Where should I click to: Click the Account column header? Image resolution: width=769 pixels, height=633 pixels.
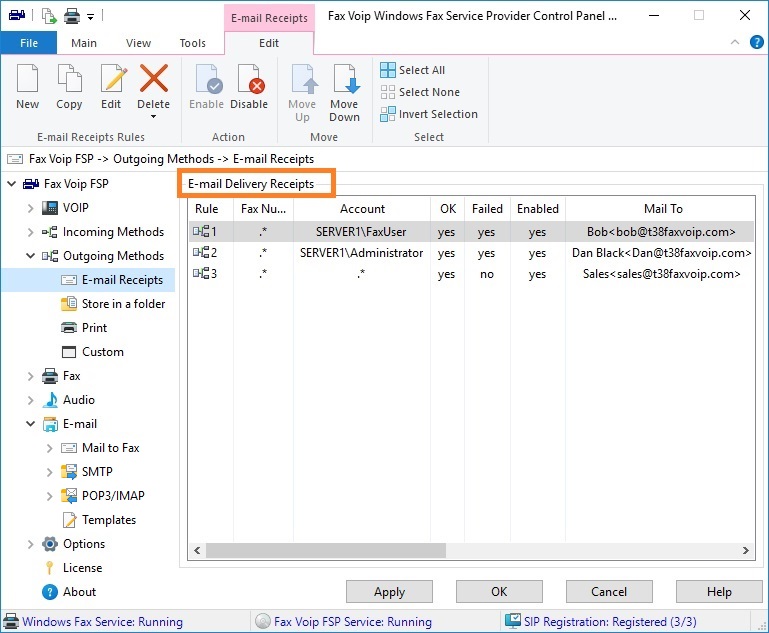pos(362,209)
